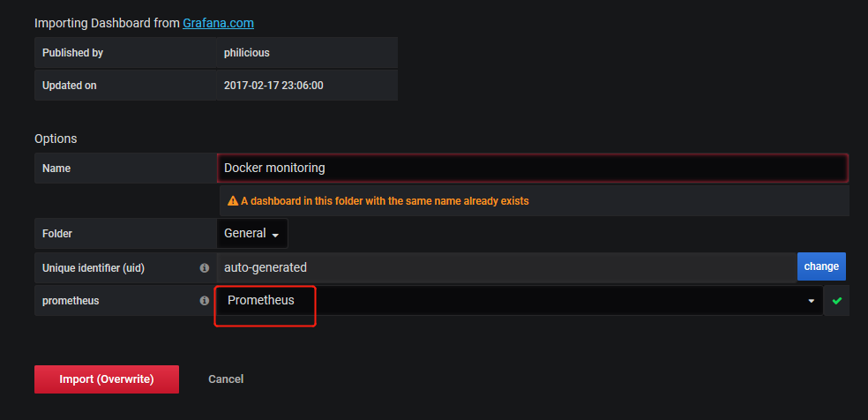Click the Folder row label
The image size is (868, 420).
(x=57, y=234)
